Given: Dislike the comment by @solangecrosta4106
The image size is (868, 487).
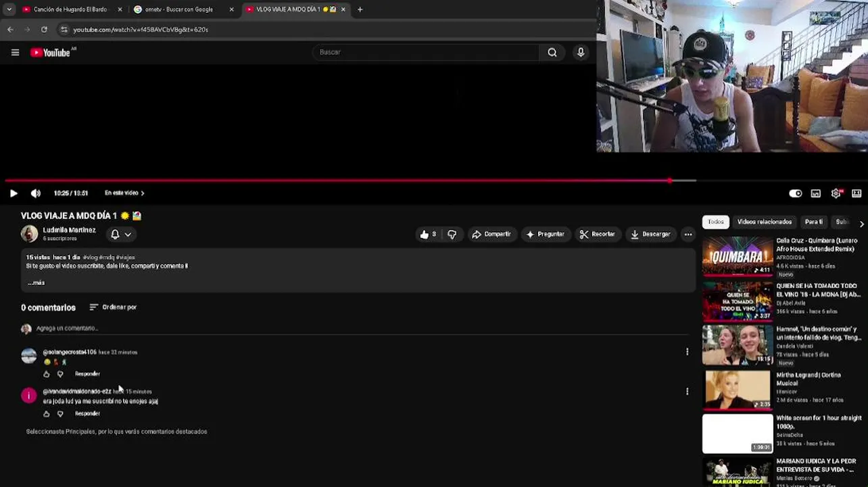Looking at the screenshot, I should pyautogui.click(x=60, y=374).
